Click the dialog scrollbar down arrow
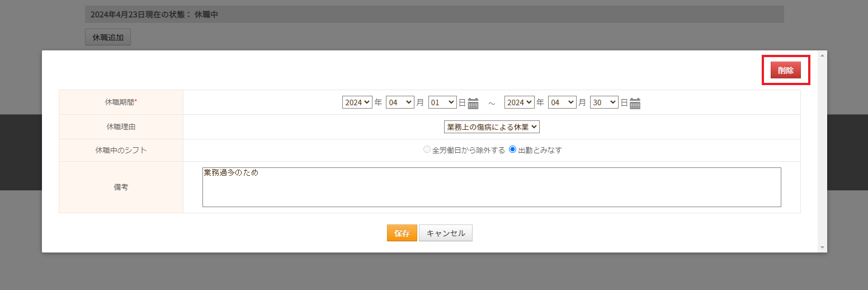The height and width of the screenshot is (290, 868). [x=822, y=247]
